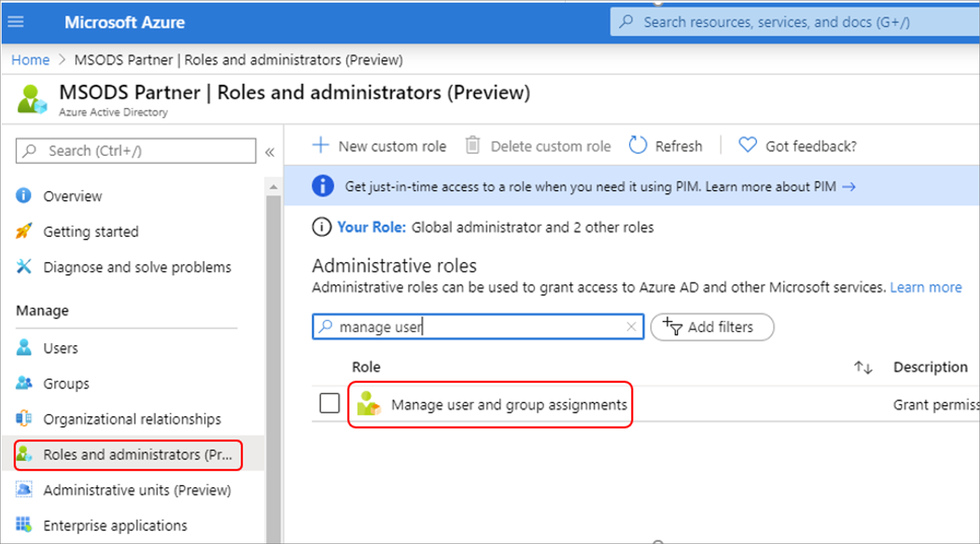This screenshot has width=980, height=544.
Task: Click the 'Grant permiss' description cell
Action: point(936,405)
